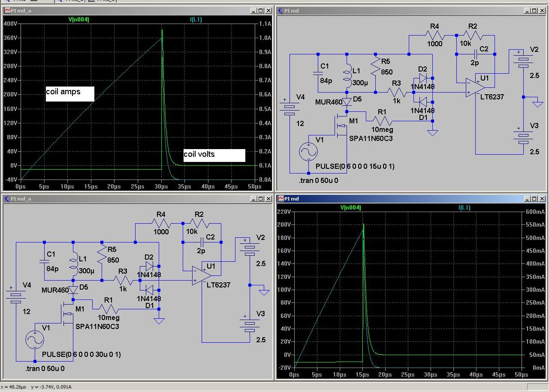Click the V4 12V battery in top-right schematic
Viewport: 549px width, 392px height.
(290, 108)
